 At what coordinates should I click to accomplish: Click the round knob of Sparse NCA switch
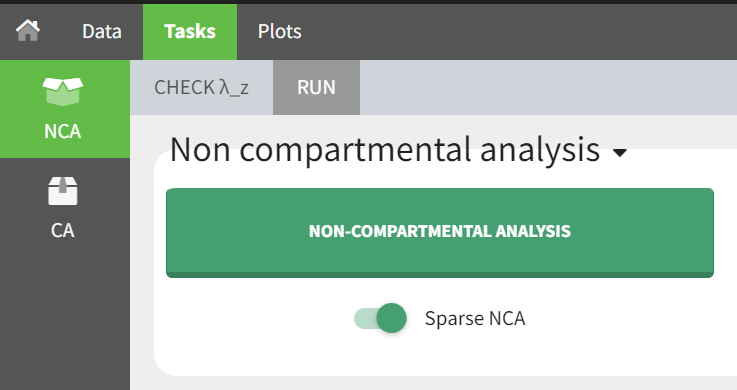392,318
